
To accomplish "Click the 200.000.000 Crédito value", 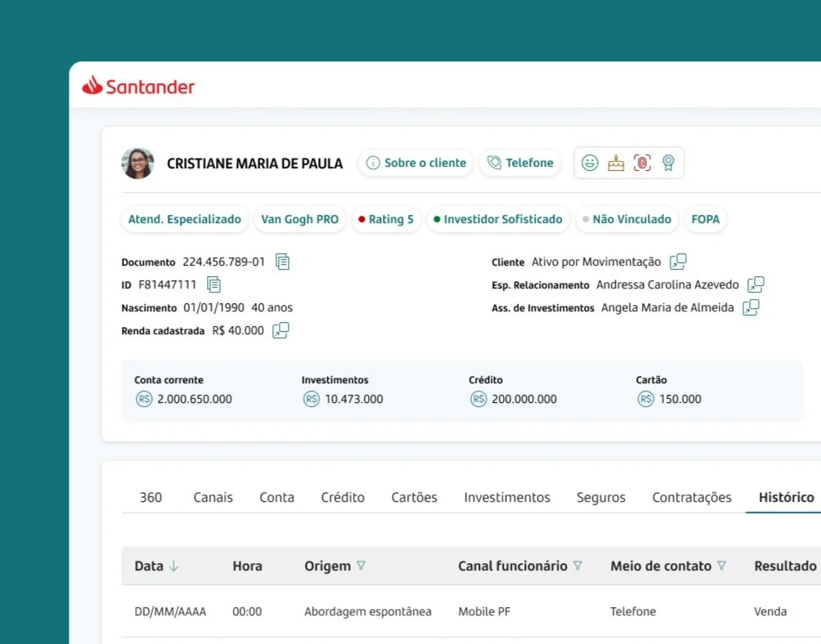I will coord(523,399).
